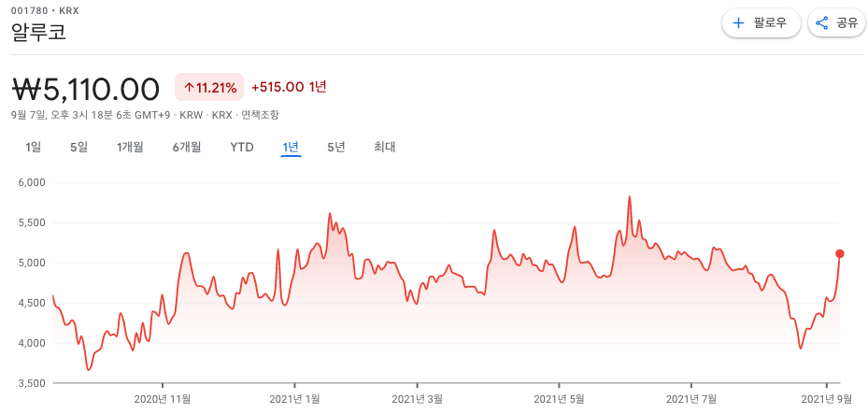This screenshot has width=868, height=414.
Task: Click the 4,500 y-axis label
Action: (33, 303)
